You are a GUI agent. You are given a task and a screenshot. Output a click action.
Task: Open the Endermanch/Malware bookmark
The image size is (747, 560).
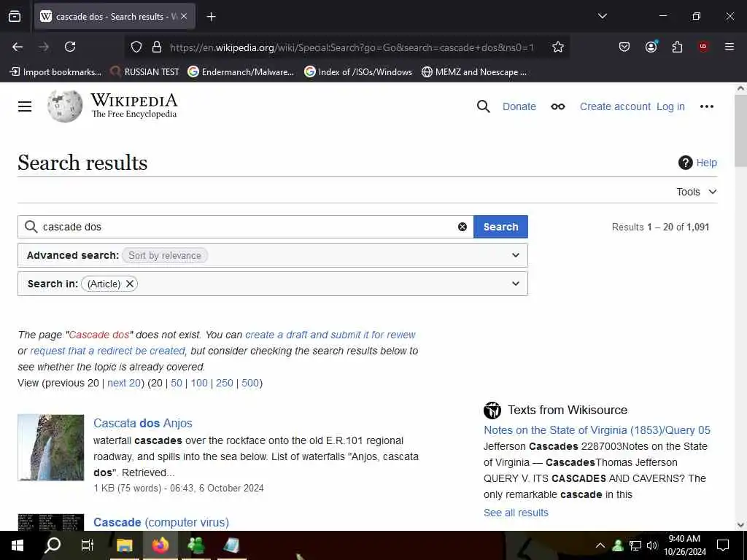(x=241, y=72)
